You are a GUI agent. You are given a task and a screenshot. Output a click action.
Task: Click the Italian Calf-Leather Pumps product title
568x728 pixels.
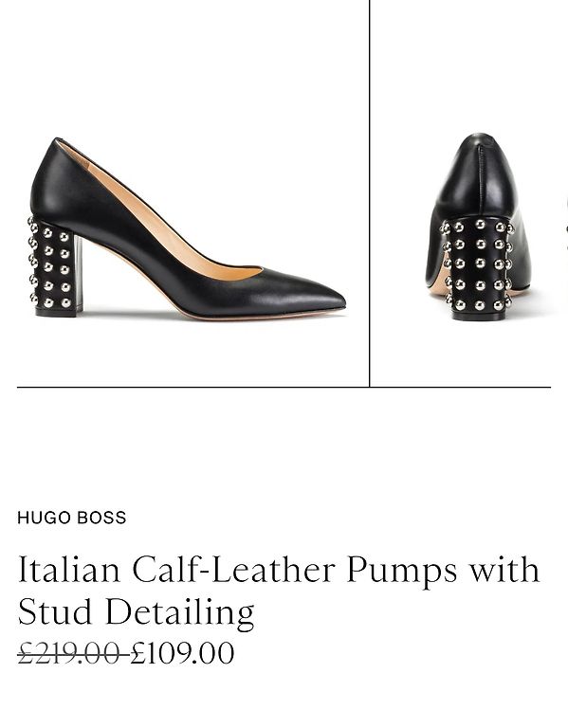279,591
